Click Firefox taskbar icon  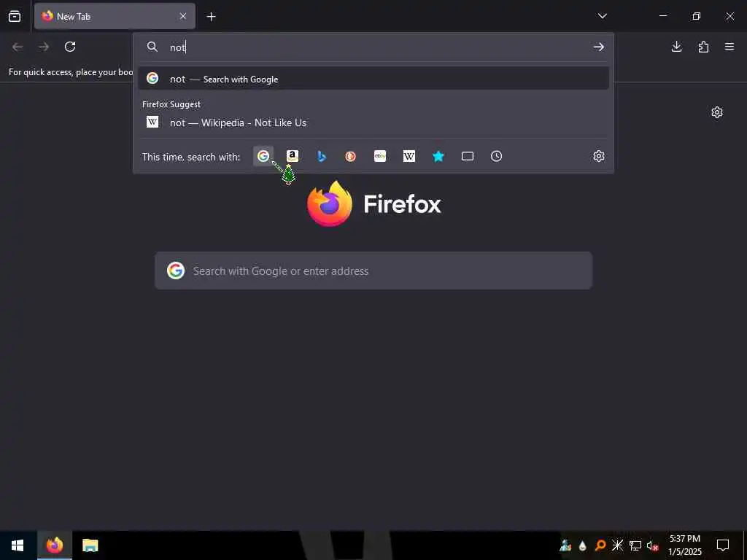[x=54, y=545]
